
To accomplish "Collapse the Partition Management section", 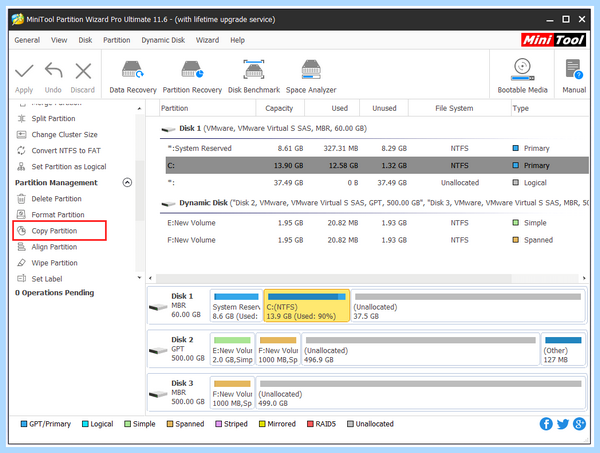I will click(x=127, y=183).
